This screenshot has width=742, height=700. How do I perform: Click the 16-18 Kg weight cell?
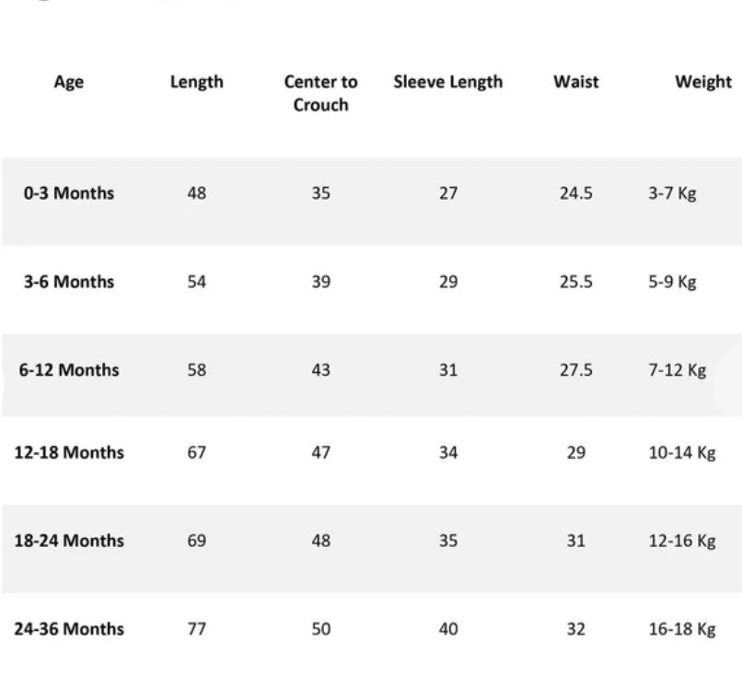click(x=682, y=629)
